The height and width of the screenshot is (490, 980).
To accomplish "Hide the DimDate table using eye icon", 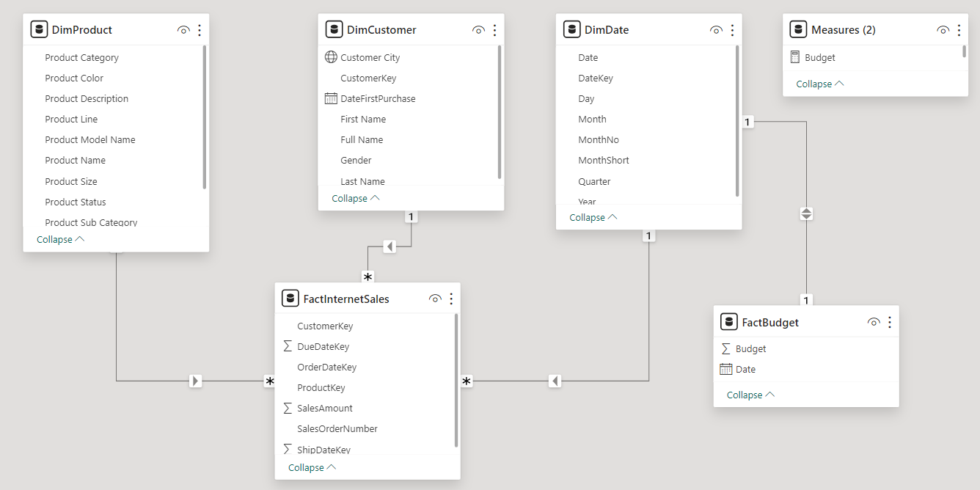I will 716,30.
